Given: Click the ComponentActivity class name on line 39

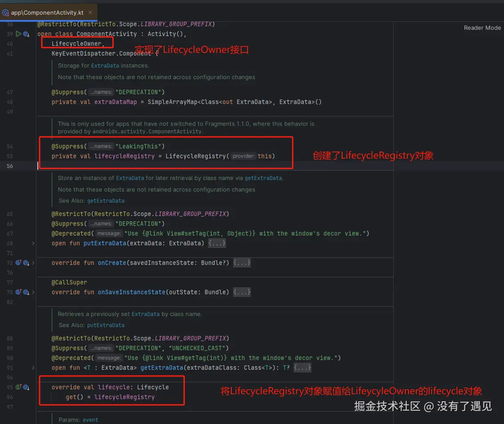Looking at the screenshot, I should point(106,34).
